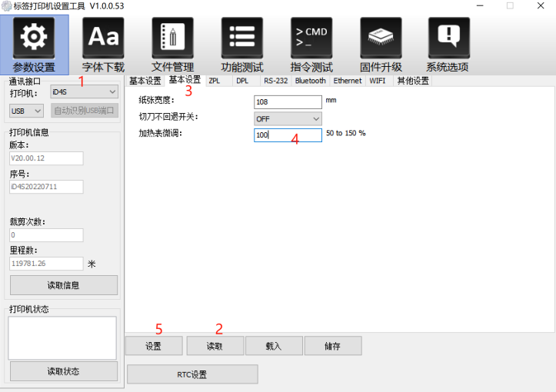Click the 读取 button

[x=215, y=346]
